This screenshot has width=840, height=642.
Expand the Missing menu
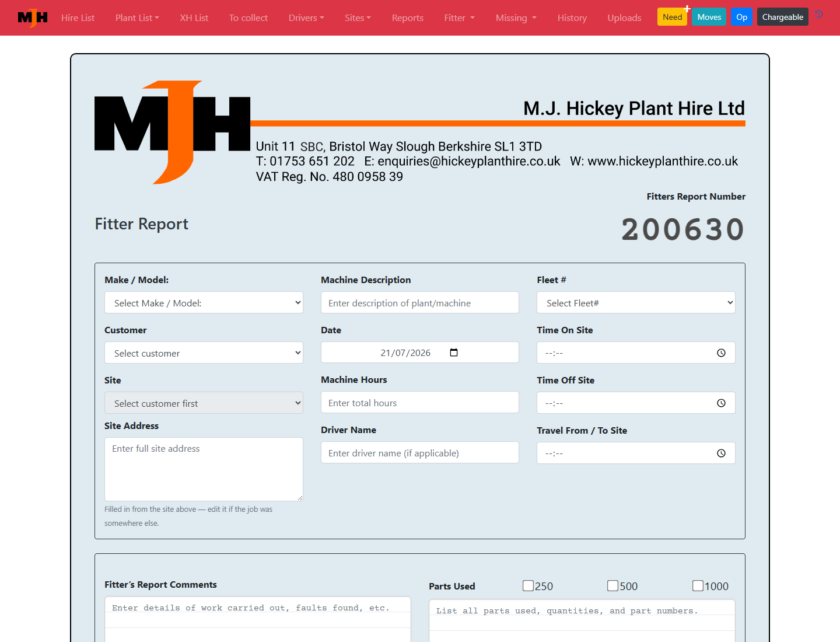(x=516, y=18)
